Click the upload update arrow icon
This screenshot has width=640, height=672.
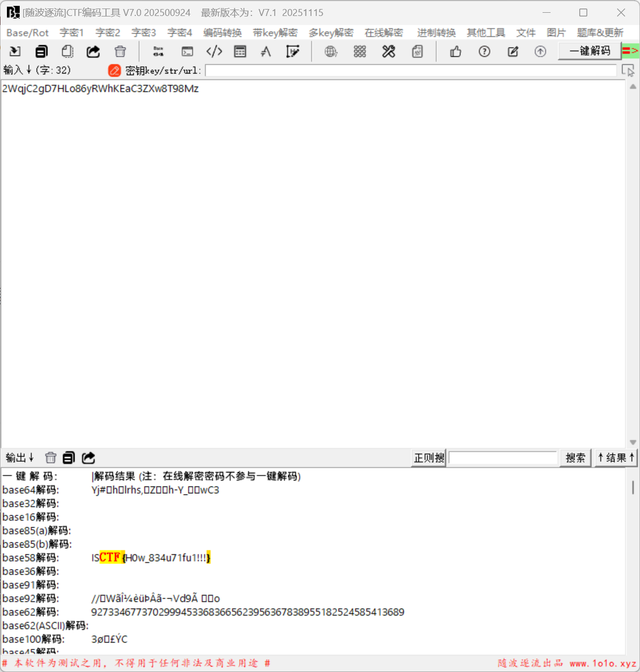pos(540,52)
